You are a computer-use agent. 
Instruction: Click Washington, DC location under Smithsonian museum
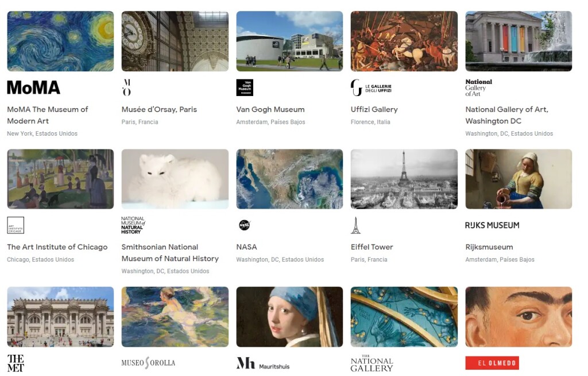[x=165, y=271]
